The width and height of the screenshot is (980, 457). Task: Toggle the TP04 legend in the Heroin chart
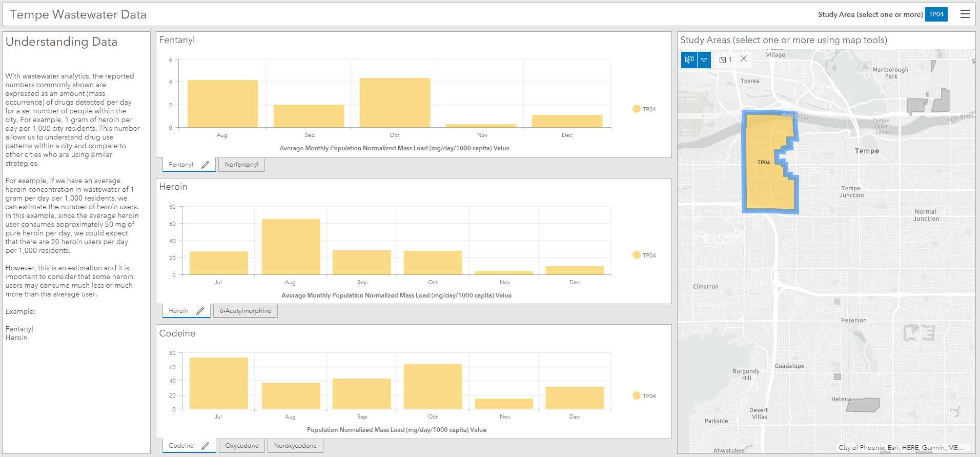[644, 255]
